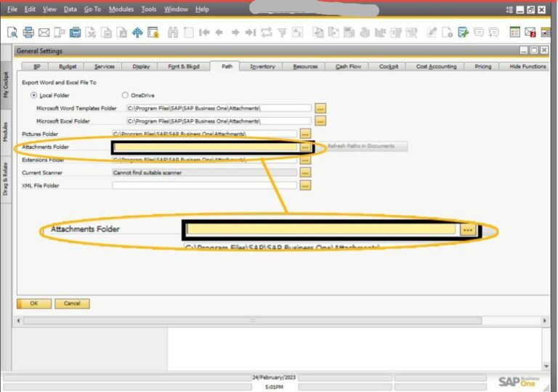Click the Microsoft Excel Folder path field

point(219,121)
